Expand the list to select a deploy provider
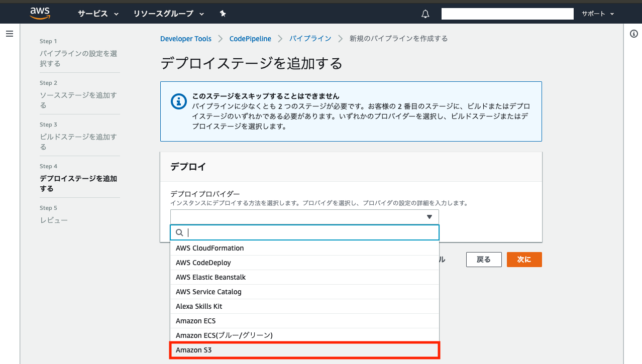This screenshot has height=364, width=642. pyautogui.click(x=304, y=216)
